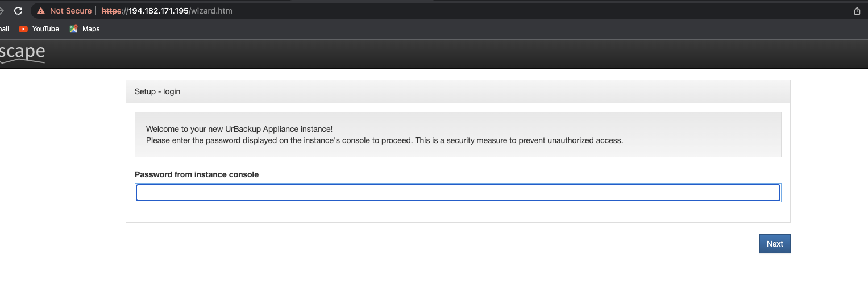Click the red YouTube bookmark icon

(23, 29)
